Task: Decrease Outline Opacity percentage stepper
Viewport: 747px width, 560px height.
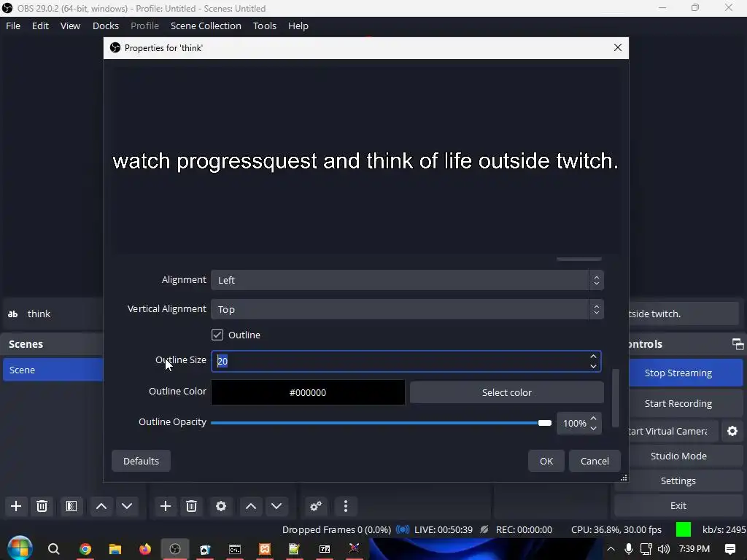Action: click(594, 428)
